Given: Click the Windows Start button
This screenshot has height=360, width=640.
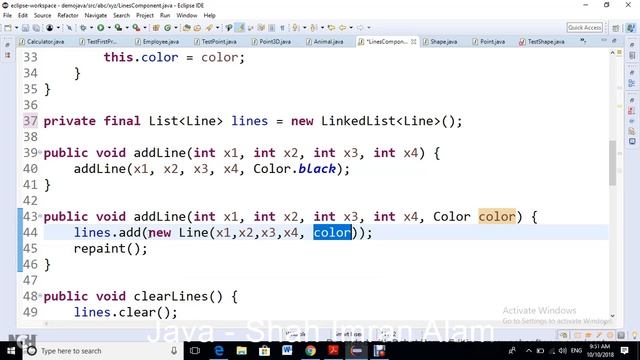Looking at the screenshot, I should [x=11, y=351].
